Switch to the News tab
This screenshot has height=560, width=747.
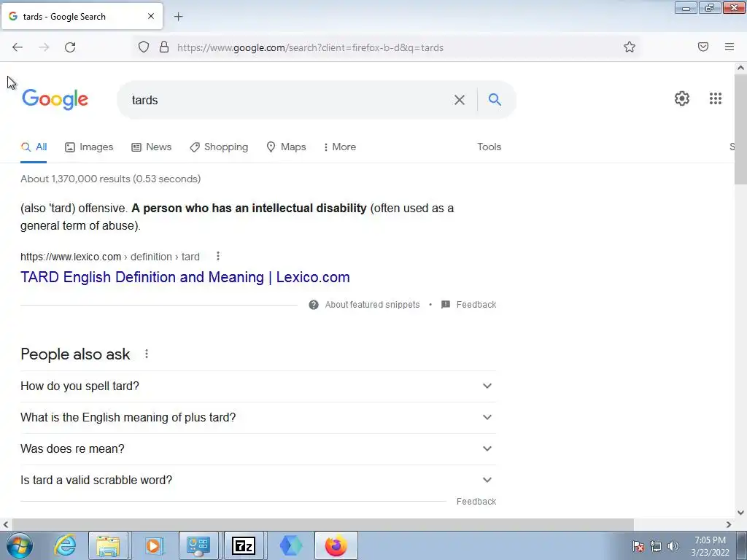pyautogui.click(x=152, y=147)
